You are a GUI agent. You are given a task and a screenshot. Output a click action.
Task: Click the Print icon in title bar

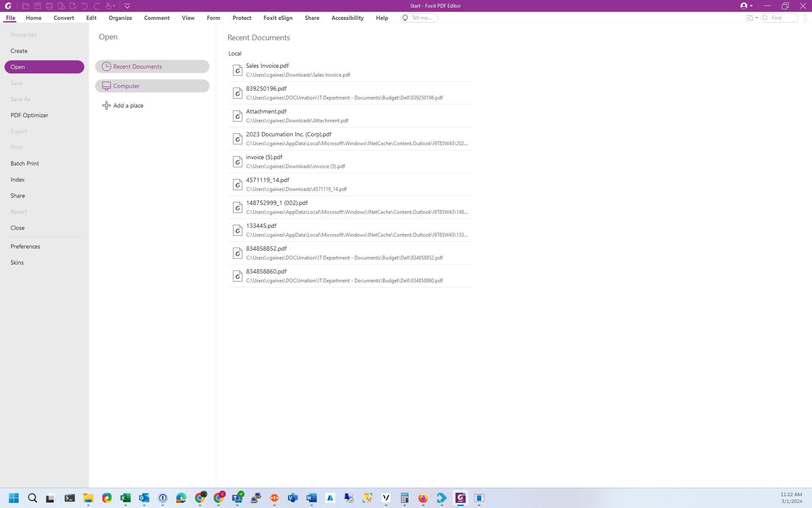49,6
